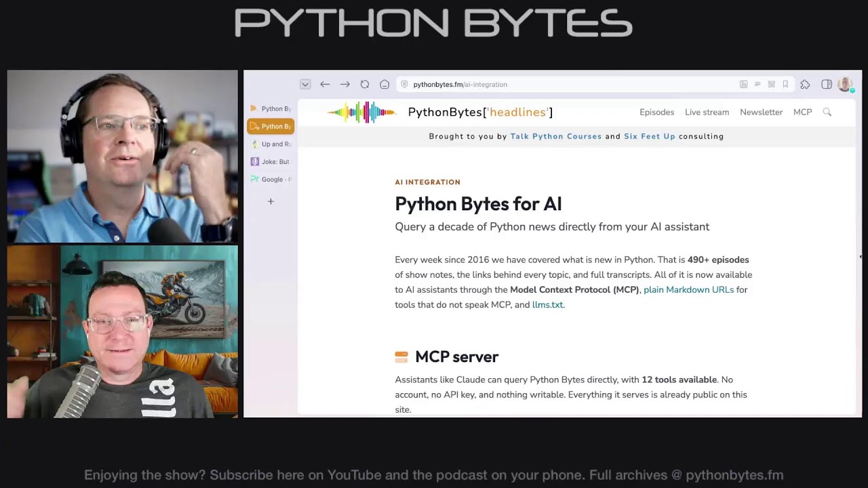The height and width of the screenshot is (488, 868).
Task: Open the browser home page
Action: click(384, 84)
